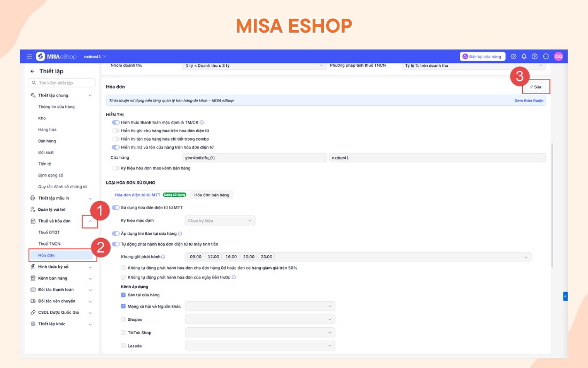Click the 23:00 time chip
Viewport: 588px width, 368px height.
click(x=267, y=257)
